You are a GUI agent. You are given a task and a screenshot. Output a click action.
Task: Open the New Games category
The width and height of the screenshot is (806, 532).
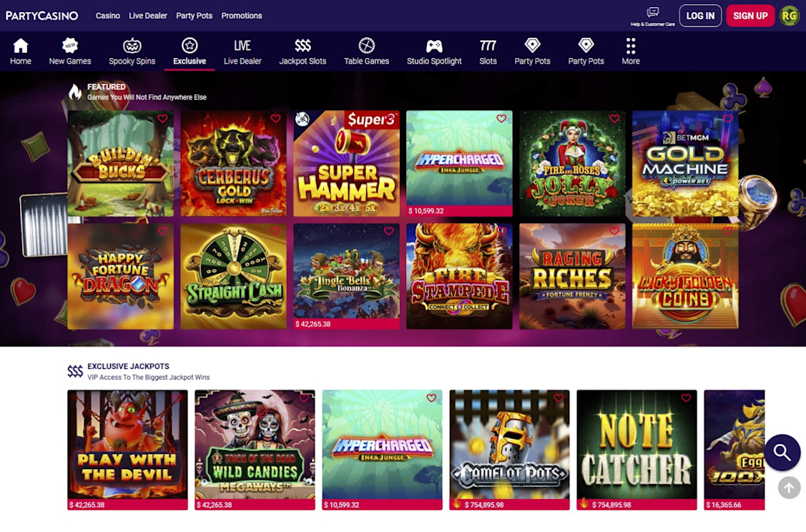70,51
